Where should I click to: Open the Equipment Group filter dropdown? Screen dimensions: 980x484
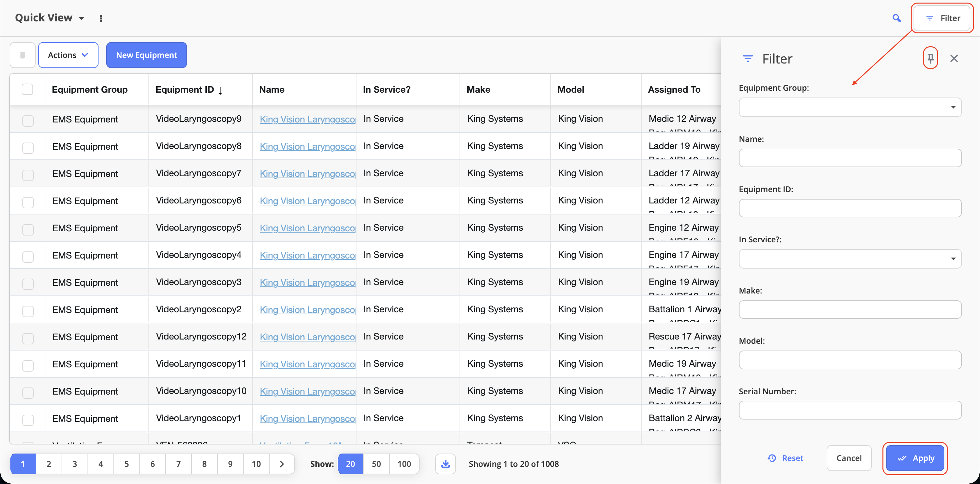coord(850,107)
